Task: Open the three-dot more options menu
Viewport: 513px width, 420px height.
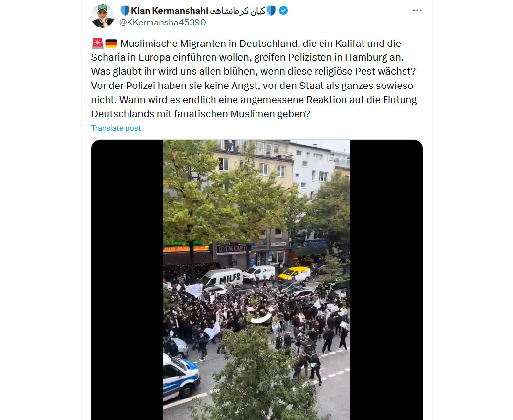Action: [417, 10]
